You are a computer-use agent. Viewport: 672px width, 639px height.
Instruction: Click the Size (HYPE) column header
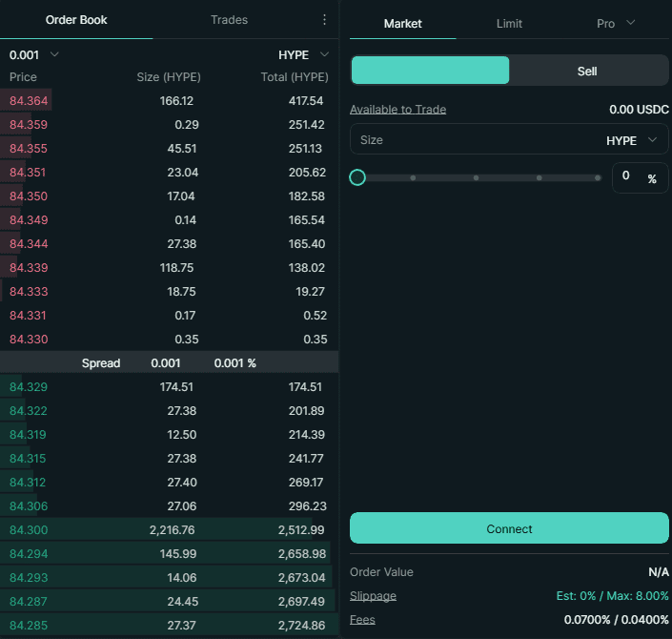[x=169, y=77]
